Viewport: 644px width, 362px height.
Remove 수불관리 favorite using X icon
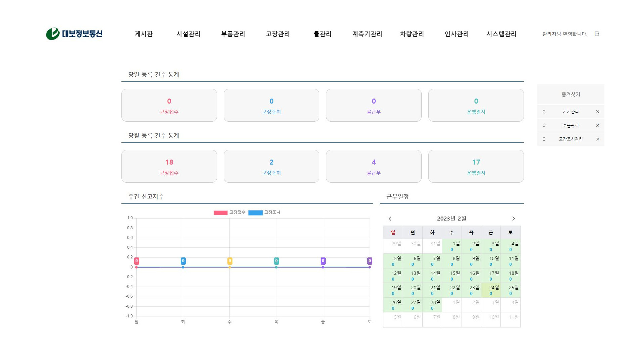[597, 125]
